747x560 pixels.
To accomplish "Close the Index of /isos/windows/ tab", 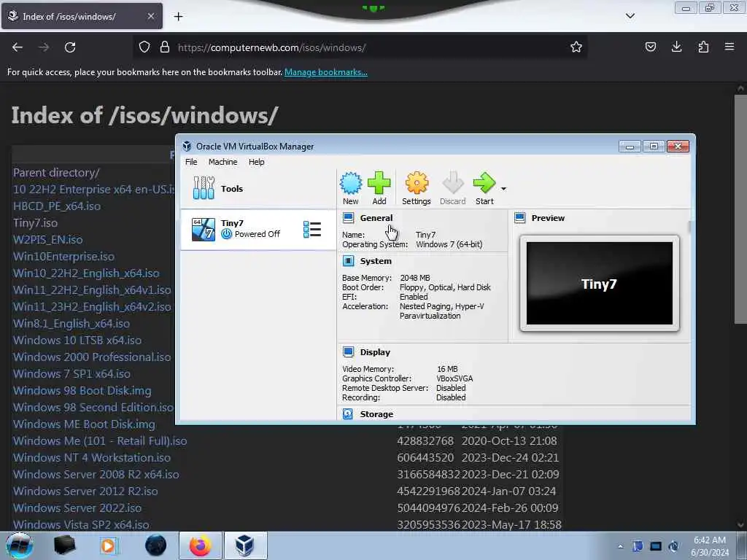I will [150, 16].
